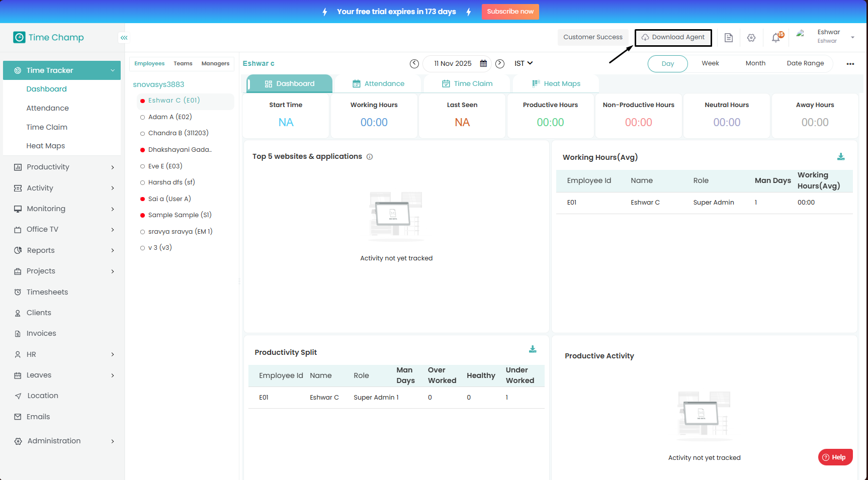Select employee Adam A (E02)
This screenshot has height=480, width=868.
[x=170, y=117]
